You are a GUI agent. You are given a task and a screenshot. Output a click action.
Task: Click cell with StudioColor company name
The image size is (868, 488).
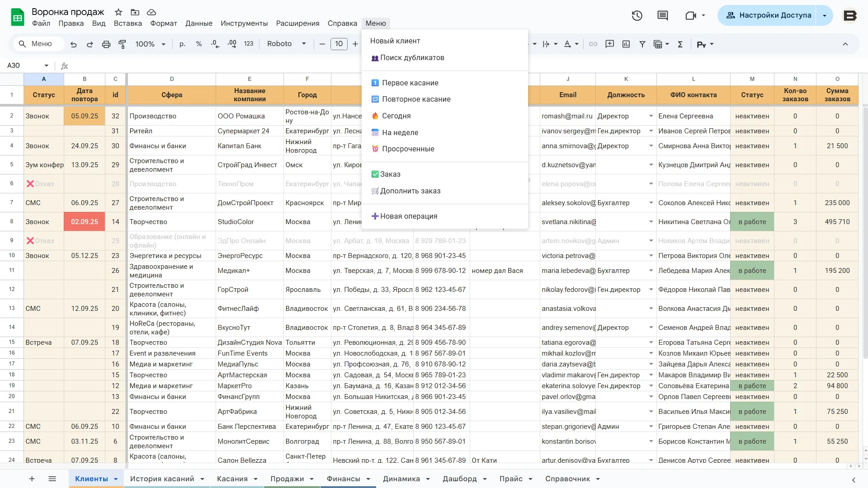(x=250, y=222)
